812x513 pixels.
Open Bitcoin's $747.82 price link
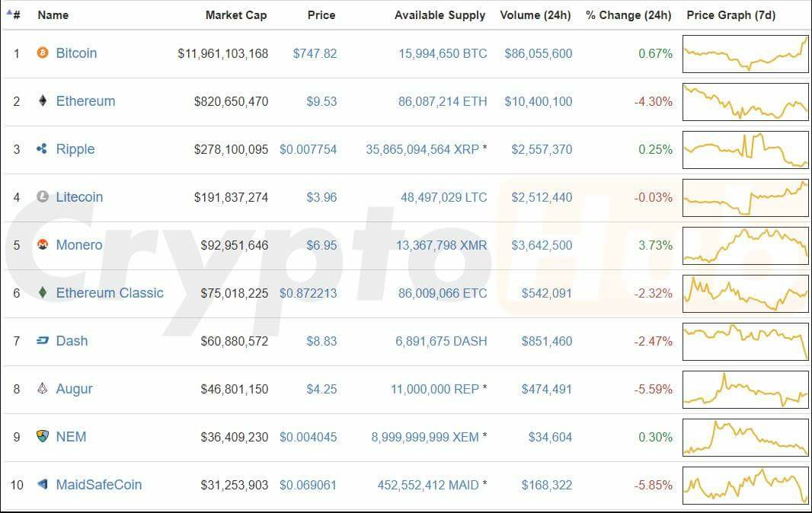pyautogui.click(x=315, y=53)
